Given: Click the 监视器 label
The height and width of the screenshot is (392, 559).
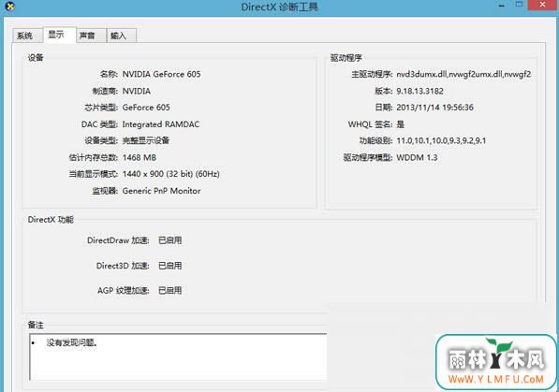Looking at the screenshot, I should tap(105, 191).
